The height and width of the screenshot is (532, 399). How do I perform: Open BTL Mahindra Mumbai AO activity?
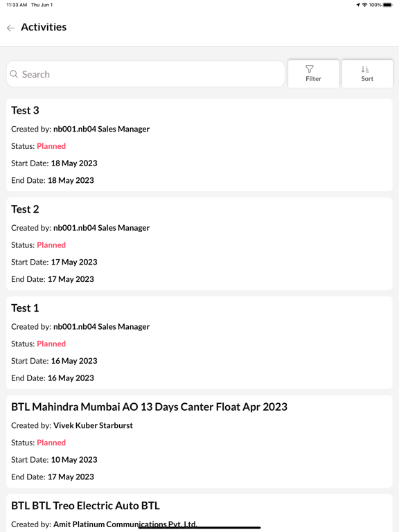tap(199, 441)
